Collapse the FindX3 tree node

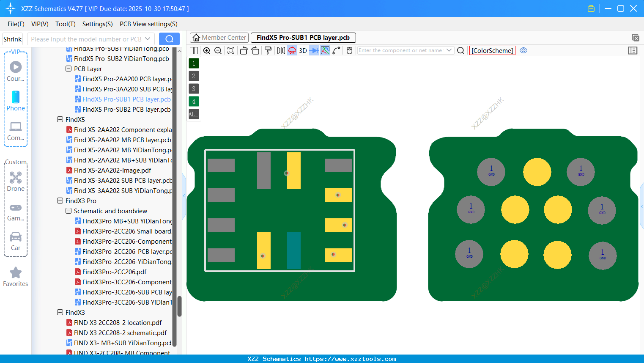[x=60, y=312]
